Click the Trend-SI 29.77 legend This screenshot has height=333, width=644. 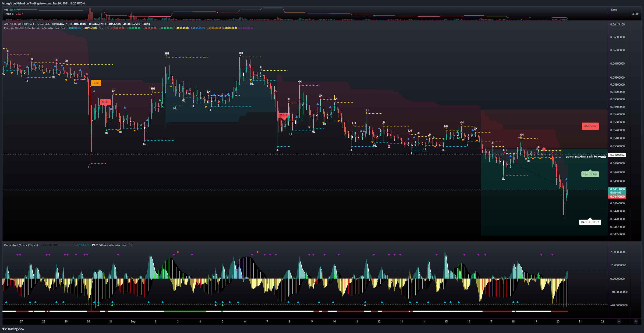(14, 14)
